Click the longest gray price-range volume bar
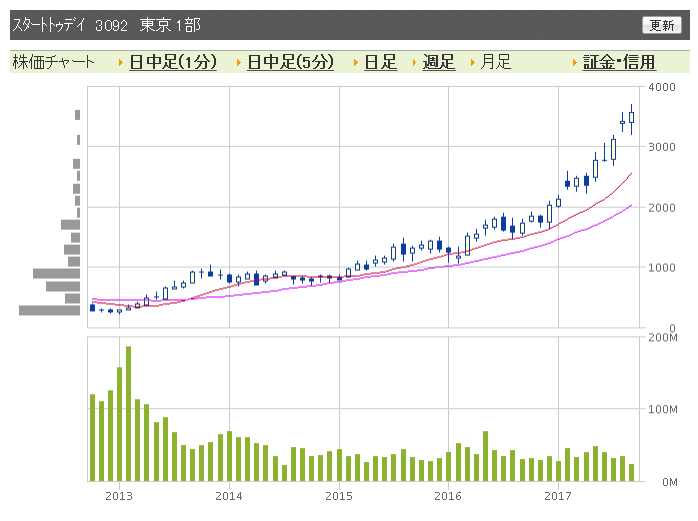The image size is (698, 521). point(49,310)
